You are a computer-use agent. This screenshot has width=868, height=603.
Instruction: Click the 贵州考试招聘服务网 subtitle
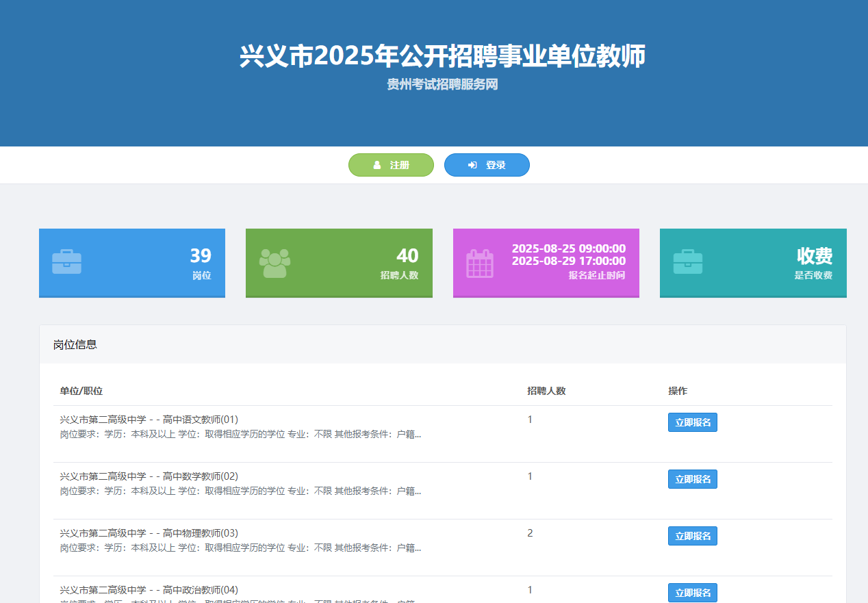pyautogui.click(x=442, y=85)
